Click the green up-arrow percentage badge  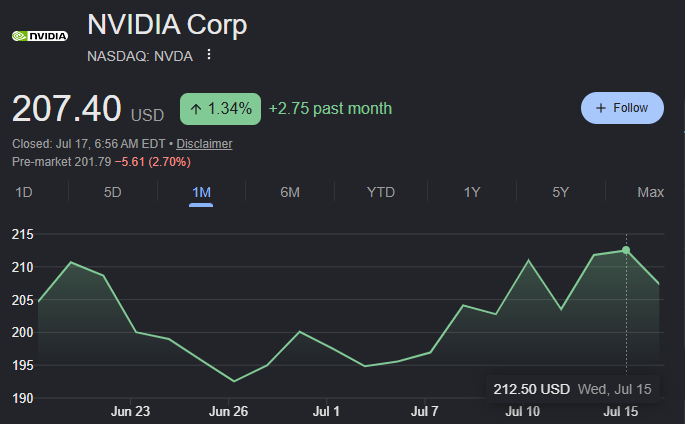coord(220,109)
